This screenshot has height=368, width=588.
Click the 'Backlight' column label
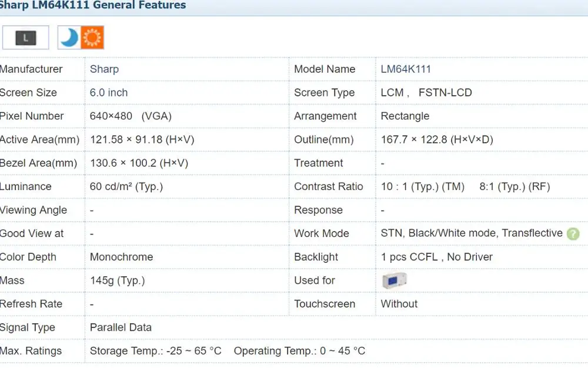tap(316, 257)
